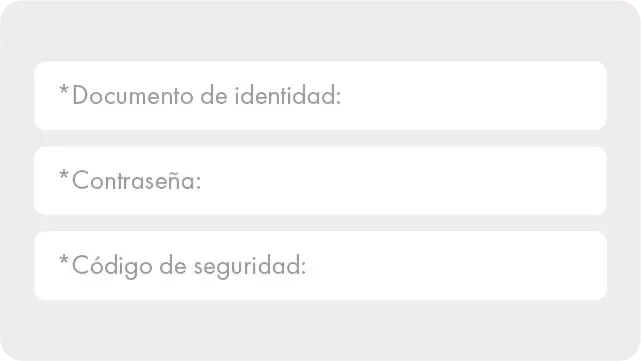
Task: Place cursor in the password box
Action: [320, 181]
